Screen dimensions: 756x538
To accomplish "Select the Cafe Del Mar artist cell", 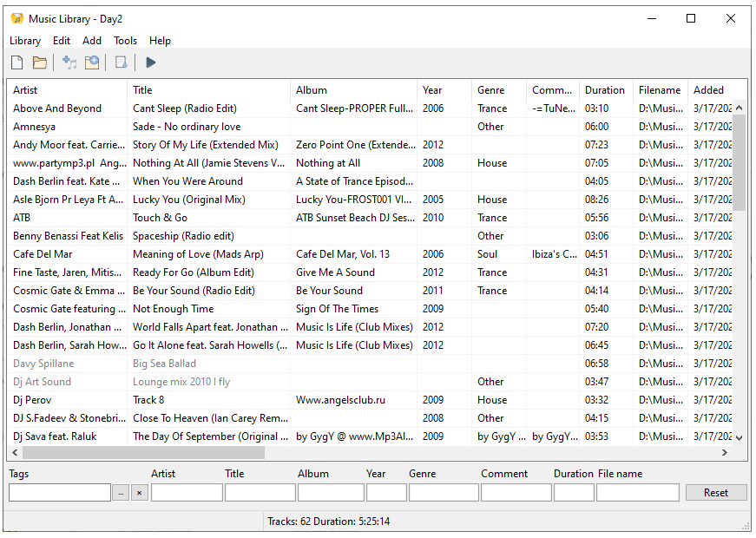I will coord(43,254).
